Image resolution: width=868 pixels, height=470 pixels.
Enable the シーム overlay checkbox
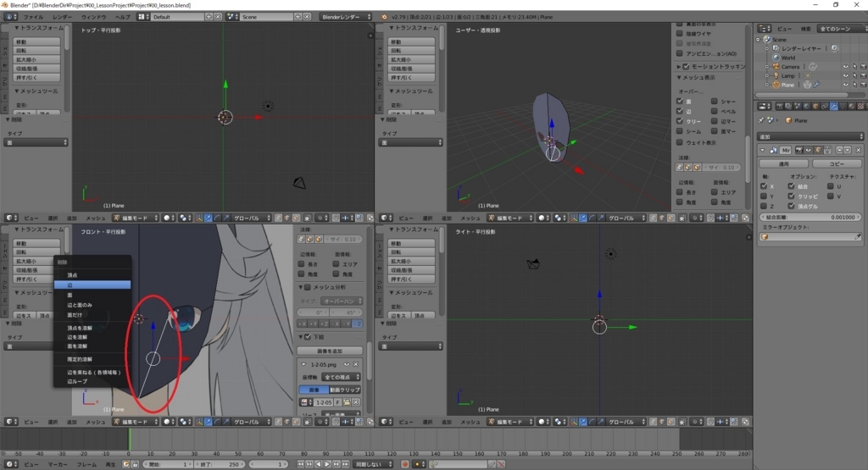[x=680, y=131]
